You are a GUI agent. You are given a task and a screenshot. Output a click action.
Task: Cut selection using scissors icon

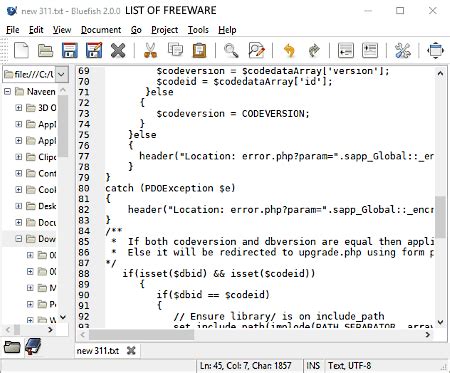pos(150,51)
